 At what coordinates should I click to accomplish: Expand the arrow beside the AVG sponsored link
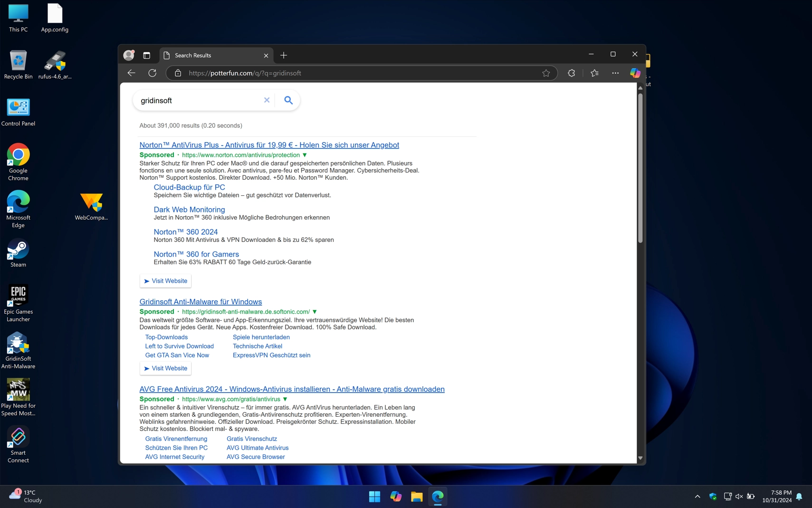(285, 399)
